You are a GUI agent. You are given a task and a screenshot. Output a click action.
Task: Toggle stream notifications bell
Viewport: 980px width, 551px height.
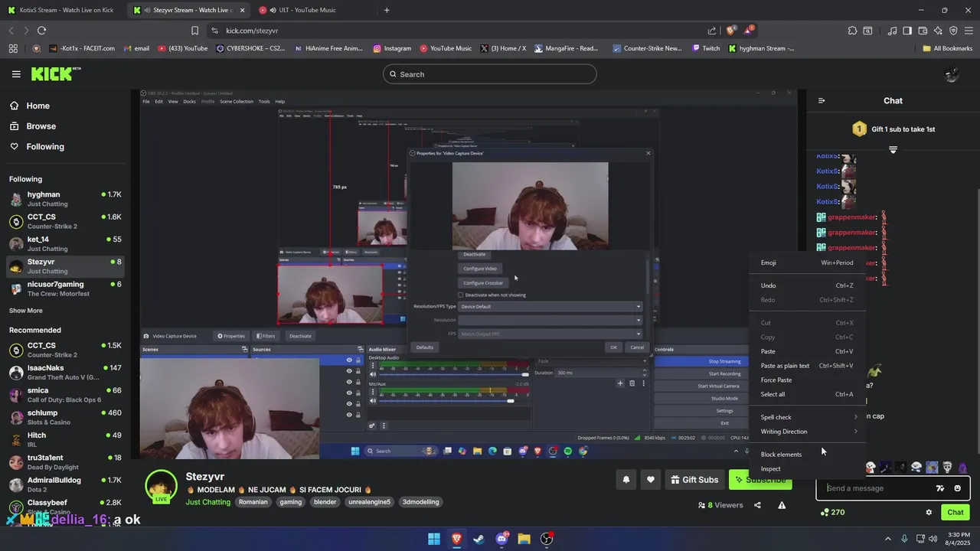626,480
